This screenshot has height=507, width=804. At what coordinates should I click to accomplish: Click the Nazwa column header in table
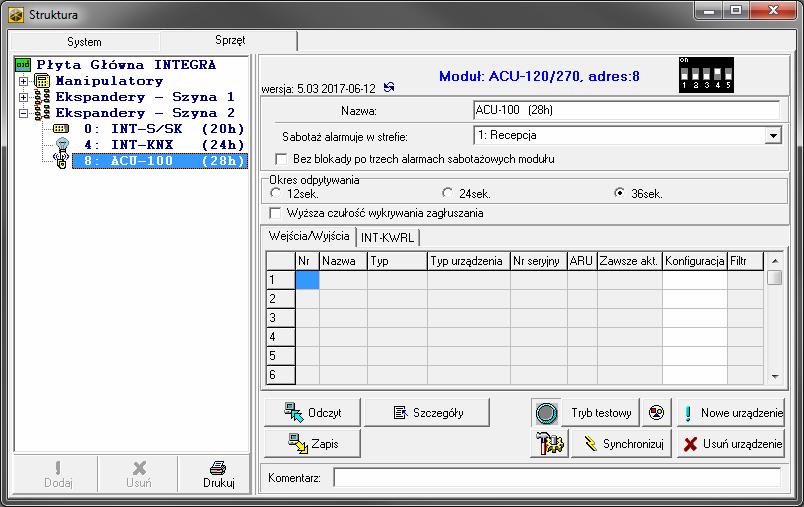343,261
